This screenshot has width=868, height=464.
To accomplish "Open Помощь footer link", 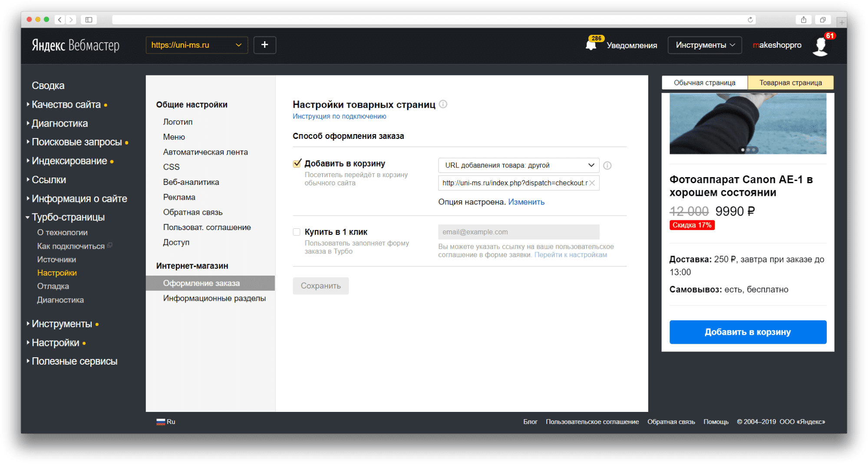I will [716, 421].
